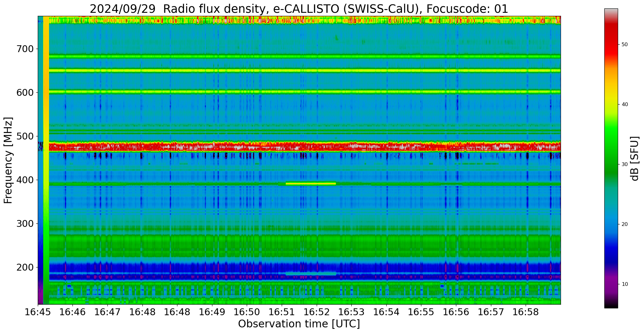Image resolution: width=644 pixels, height=333 pixels.
Task: Click the 16:45 time tick label
Action: [38, 312]
